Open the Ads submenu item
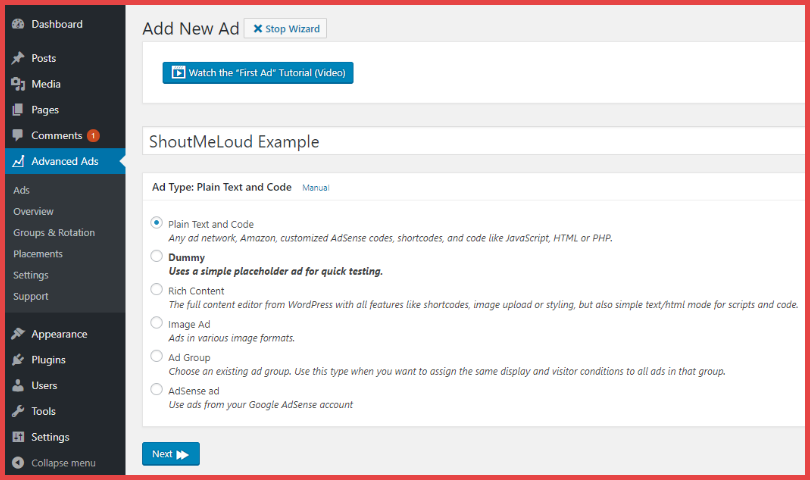810x480 pixels. click(x=22, y=190)
